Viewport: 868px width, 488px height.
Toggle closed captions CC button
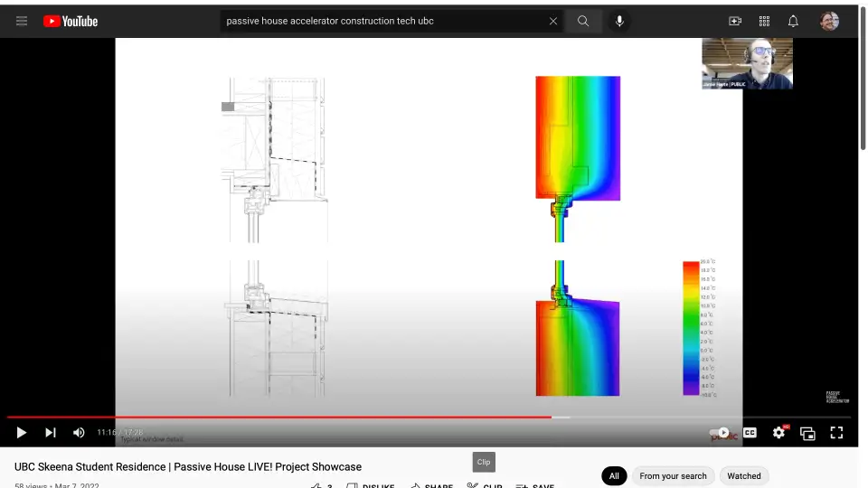click(750, 433)
